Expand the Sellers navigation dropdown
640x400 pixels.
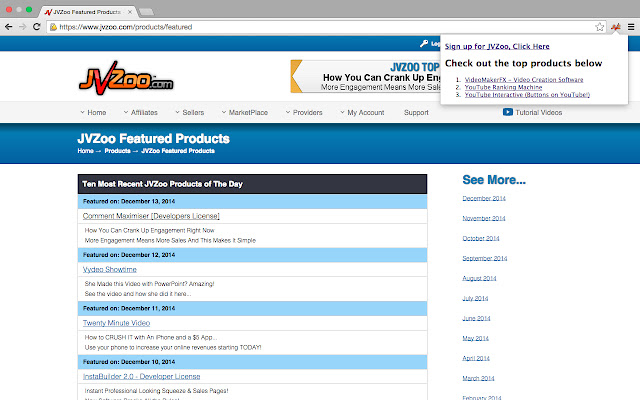click(x=190, y=112)
